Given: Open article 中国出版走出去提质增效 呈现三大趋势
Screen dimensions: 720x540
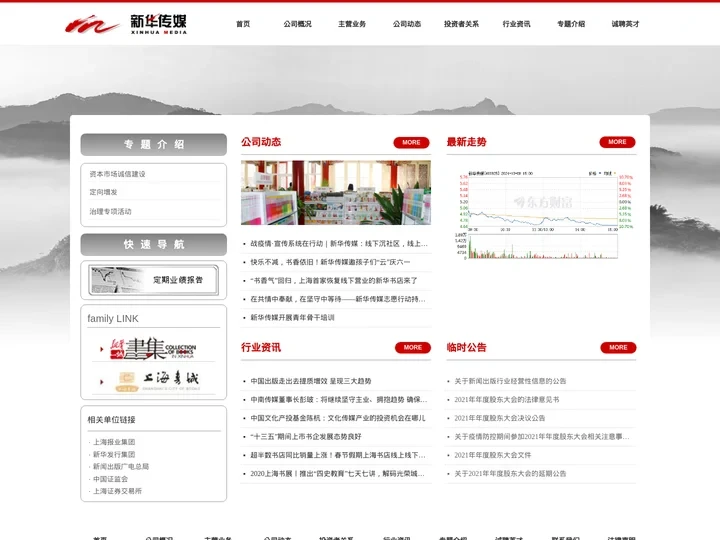Looking at the screenshot, I should click(311, 381).
